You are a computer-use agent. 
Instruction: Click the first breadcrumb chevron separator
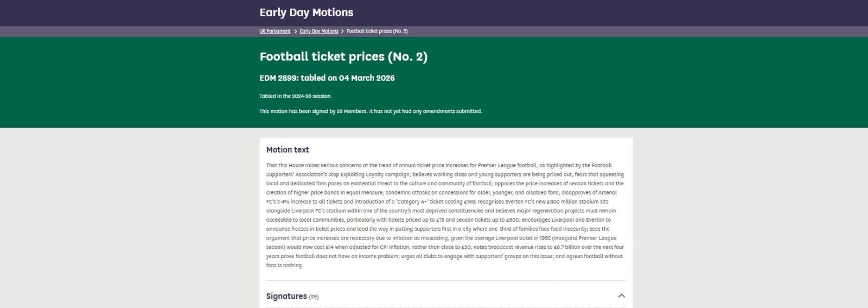(x=295, y=32)
